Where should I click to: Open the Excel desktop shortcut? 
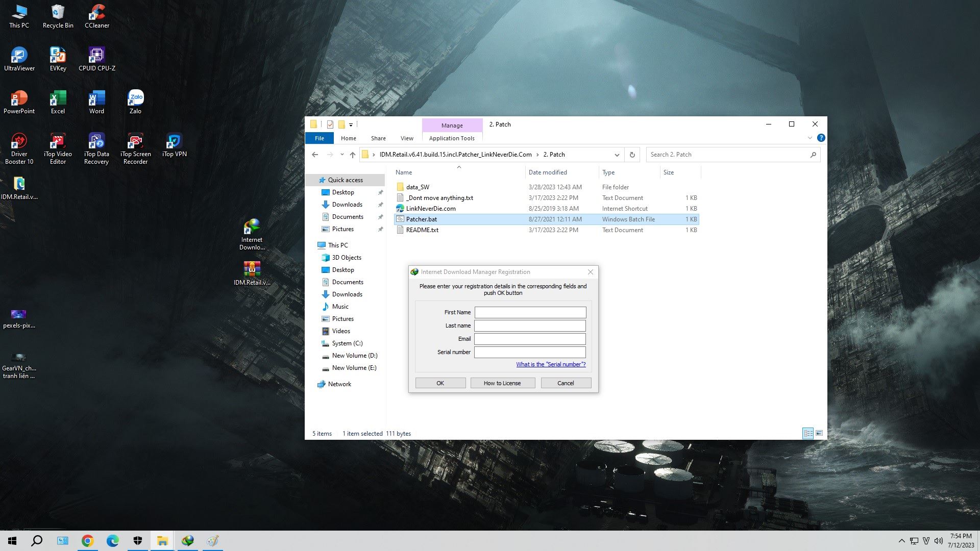(58, 102)
